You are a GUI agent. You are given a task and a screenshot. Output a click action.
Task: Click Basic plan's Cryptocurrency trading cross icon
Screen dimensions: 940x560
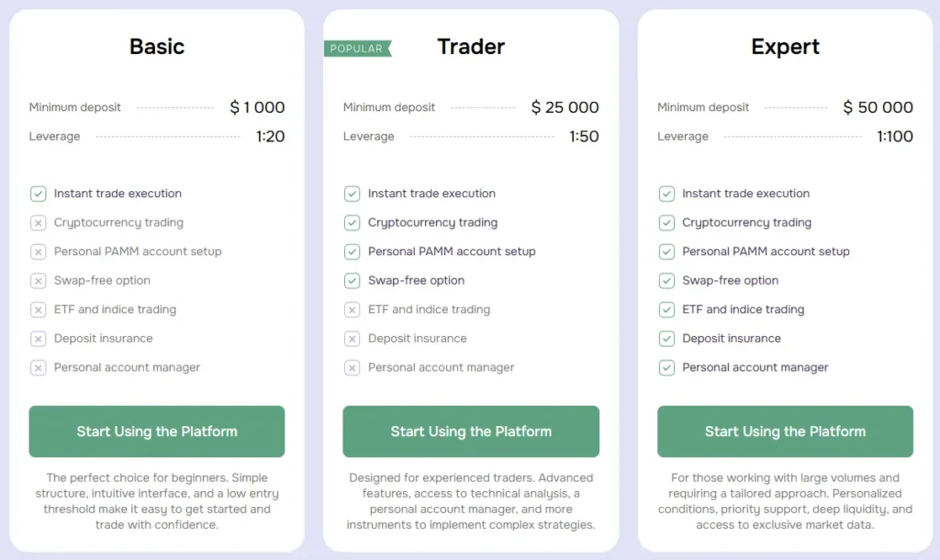(x=38, y=223)
